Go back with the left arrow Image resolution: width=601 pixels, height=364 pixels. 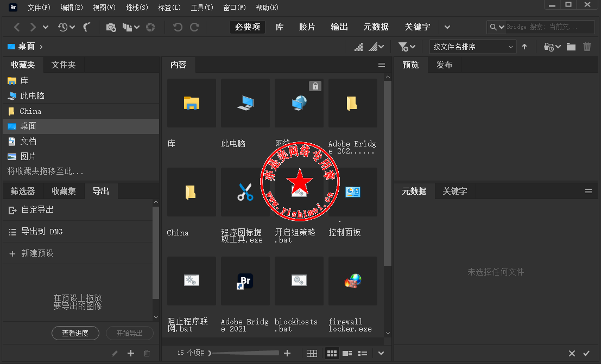coord(17,27)
